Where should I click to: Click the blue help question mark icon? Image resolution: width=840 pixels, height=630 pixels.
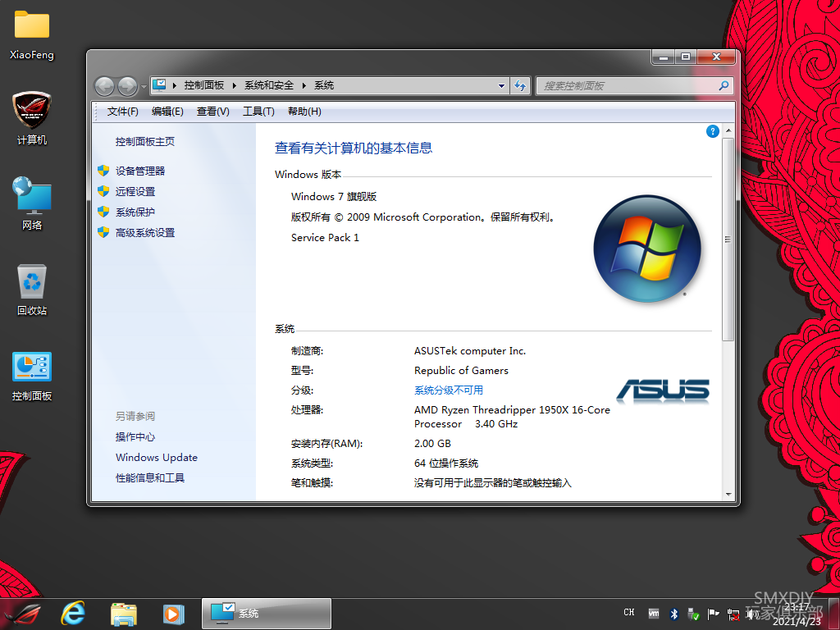coord(713,131)
